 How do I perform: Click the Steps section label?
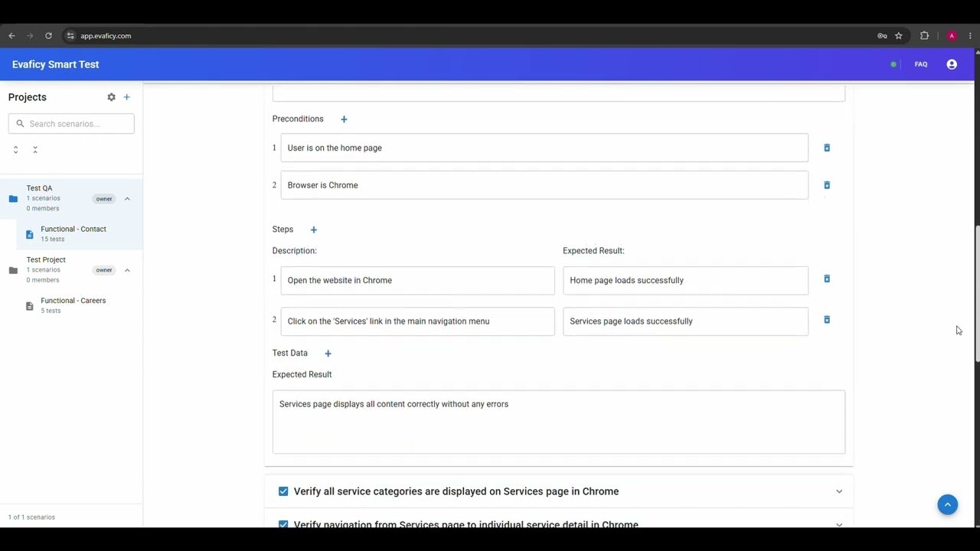coord(283,229)
